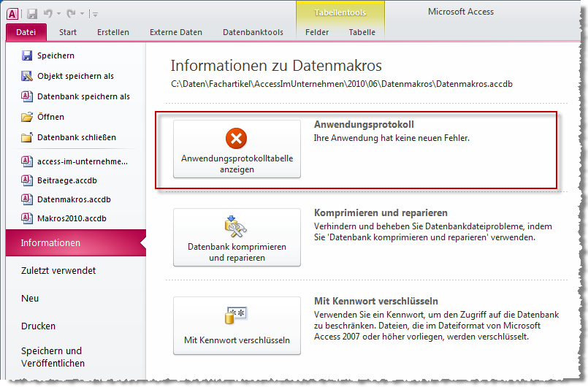Click the Undo arrow icon
Image resolution: width=588 pixels, height=387 pixels.
[49, 13]
